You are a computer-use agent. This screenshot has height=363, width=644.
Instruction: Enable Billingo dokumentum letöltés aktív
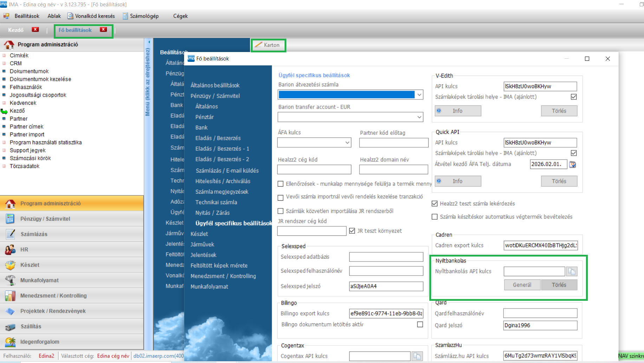(420, 324)
